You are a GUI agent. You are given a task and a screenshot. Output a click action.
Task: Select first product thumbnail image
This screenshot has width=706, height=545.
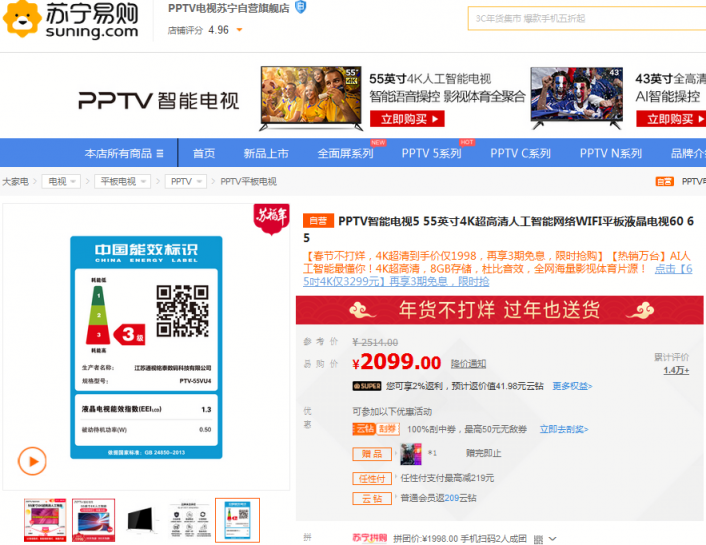[45, 520]
